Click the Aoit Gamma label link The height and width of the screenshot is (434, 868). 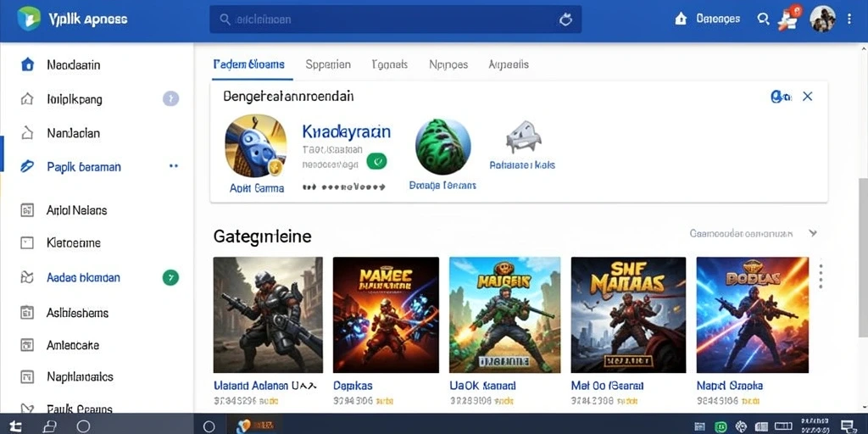click(257, 188)
